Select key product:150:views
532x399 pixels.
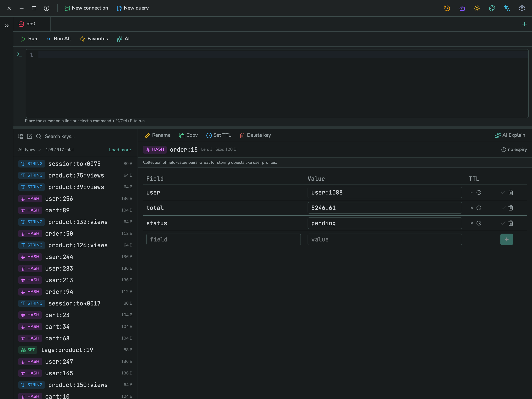pyautogui.click(x=75, y=385)
